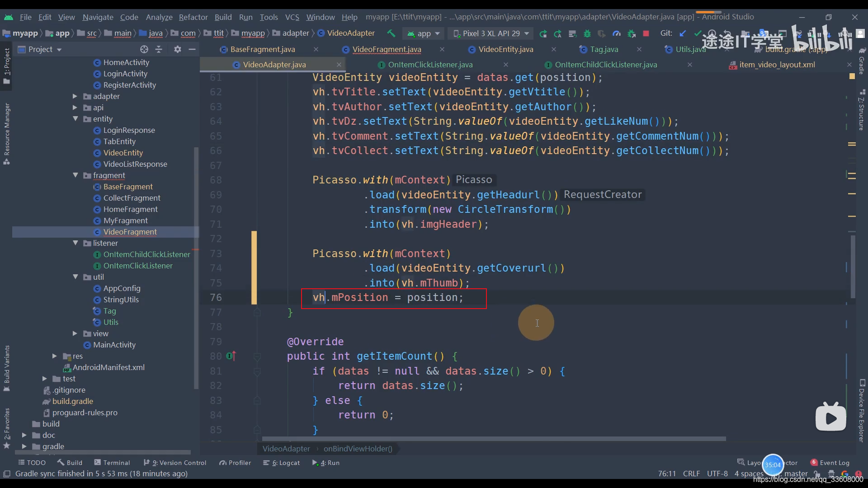868x488 pixels.
Task: Click the Project panel vertical scrollbar
Action: tap(196, 268)
